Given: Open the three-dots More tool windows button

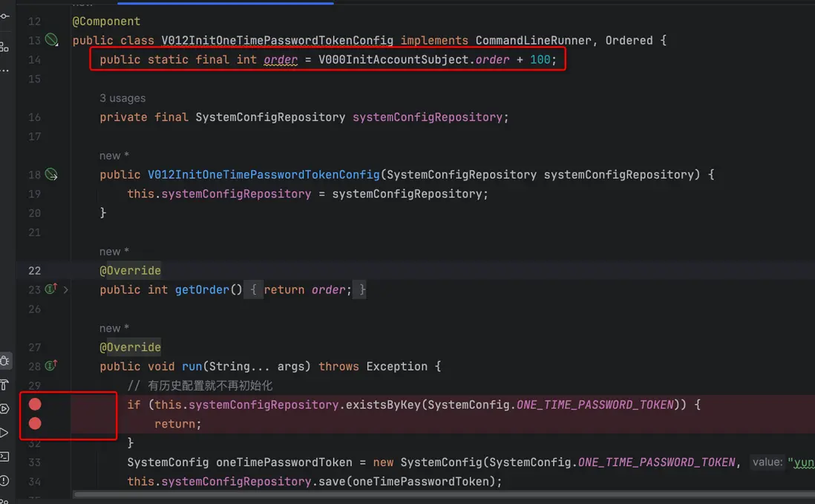Looking at the screenshot, I should [x=4, y=70].
